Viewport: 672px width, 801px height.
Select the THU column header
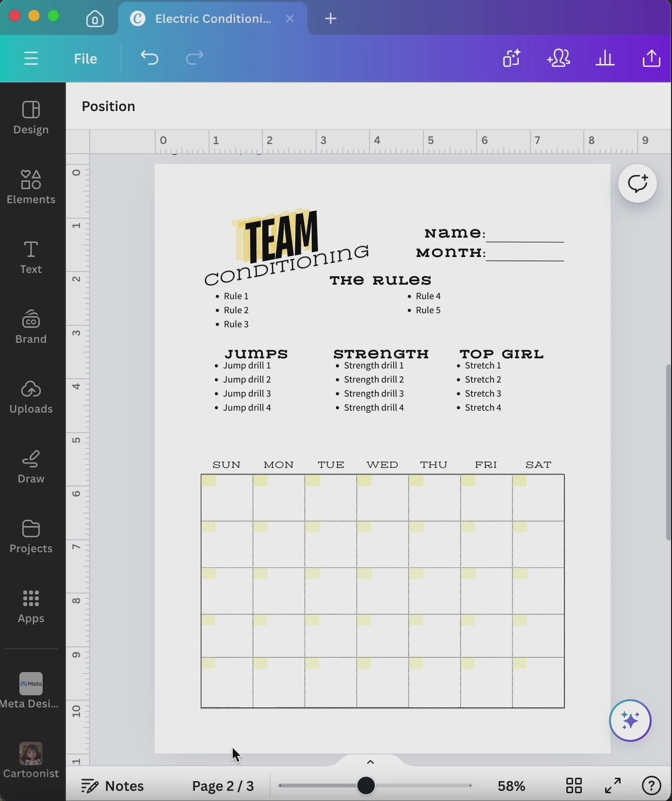pyautogui.click(x=434, y=465)
